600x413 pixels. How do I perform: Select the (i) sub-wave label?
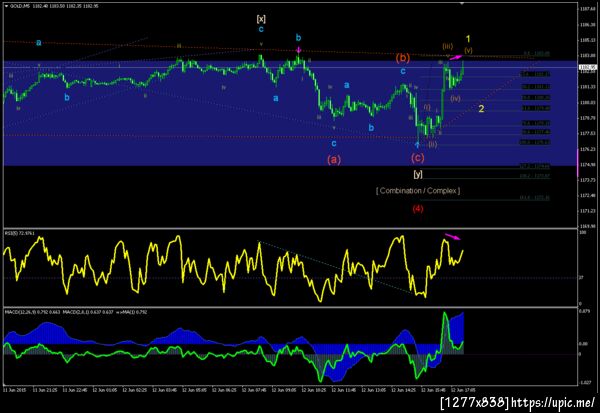[x=427, y=107]
